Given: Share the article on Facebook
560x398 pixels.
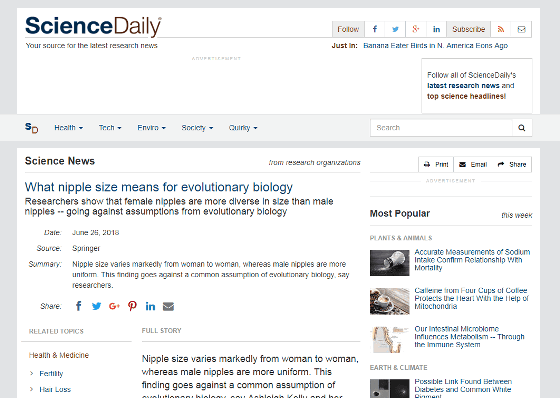Looking at the screenshot, I should [x=79, y=306].
